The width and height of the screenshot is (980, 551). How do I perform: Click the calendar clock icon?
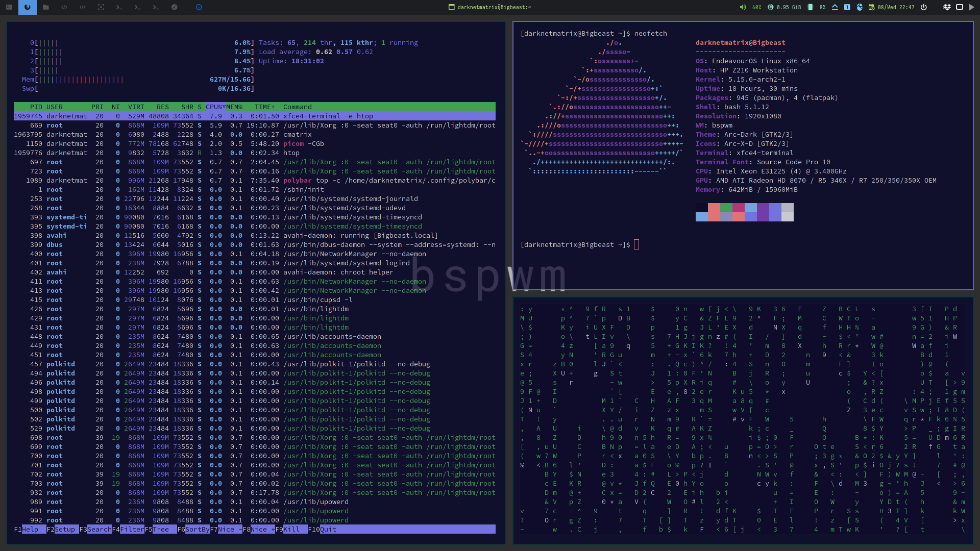pyautogui.click(x=871, y=7)
